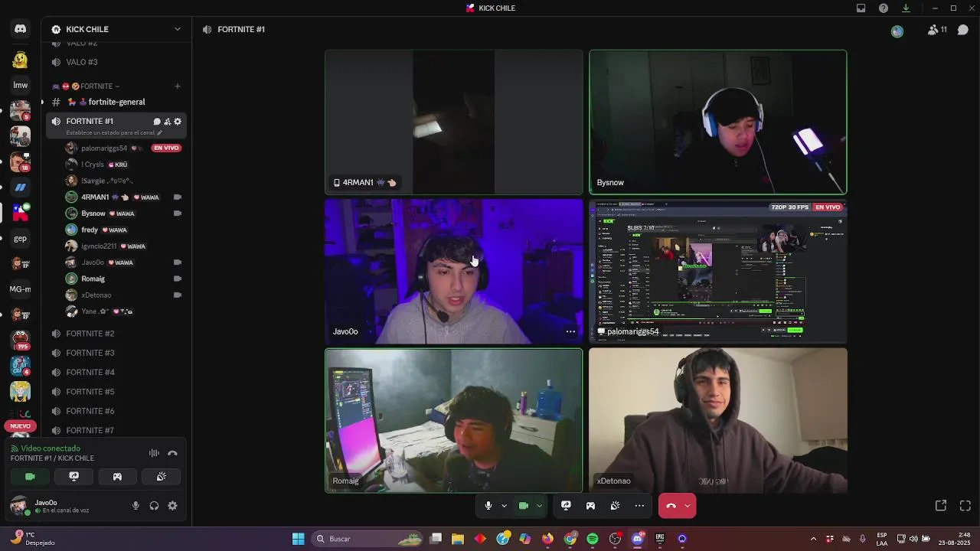Open soundboard from bottom call bar

pyautogui.click(x=615, y=506)
